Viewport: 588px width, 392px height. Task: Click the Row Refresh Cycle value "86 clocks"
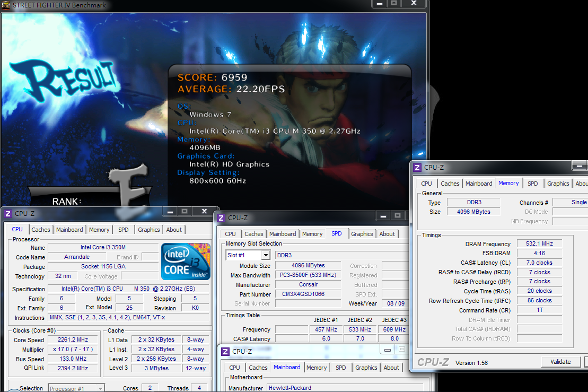click(539, 300)
